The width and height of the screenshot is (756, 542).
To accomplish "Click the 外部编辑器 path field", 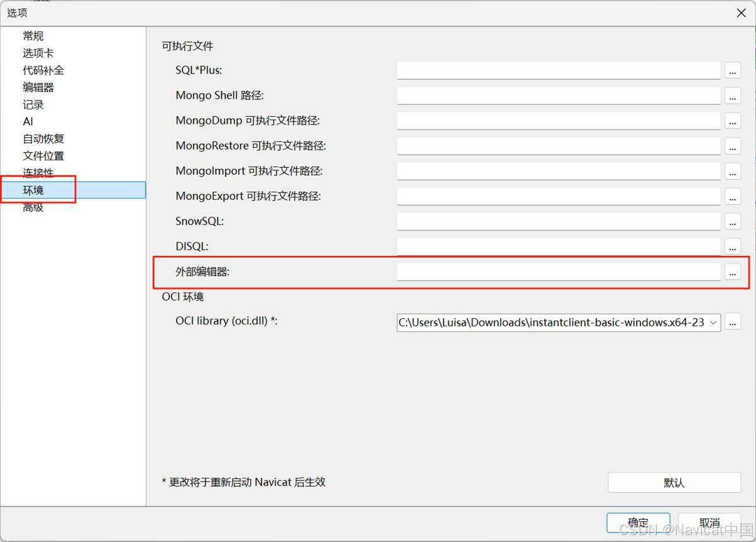I will 559,272.
